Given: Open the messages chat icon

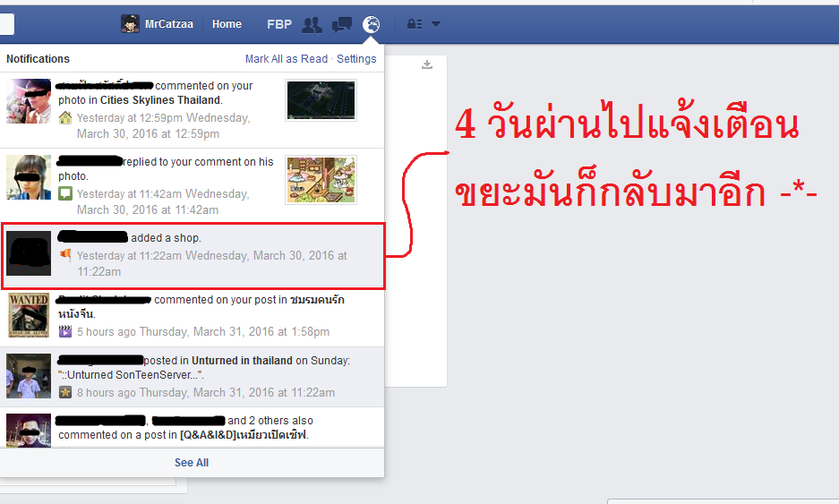Looking at the screenshot, I should tap(342, 24).
